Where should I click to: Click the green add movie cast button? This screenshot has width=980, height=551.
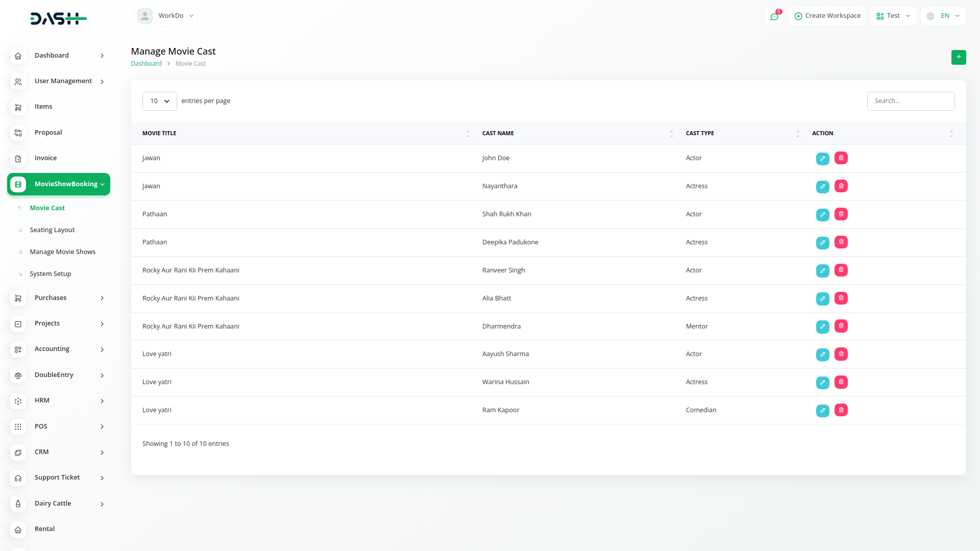click(958, 57)
